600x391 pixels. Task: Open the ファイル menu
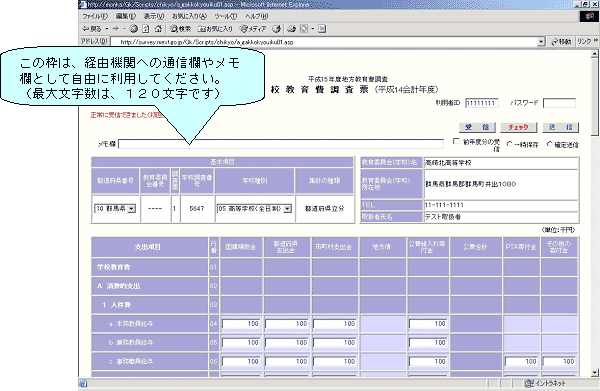pyautogui.click(x=95, y=16)
